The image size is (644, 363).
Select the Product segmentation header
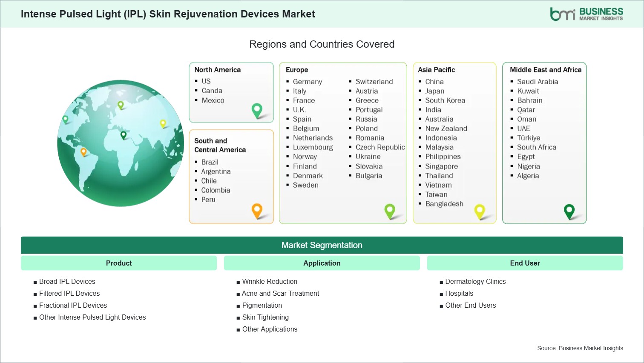[x=119, y=263]
